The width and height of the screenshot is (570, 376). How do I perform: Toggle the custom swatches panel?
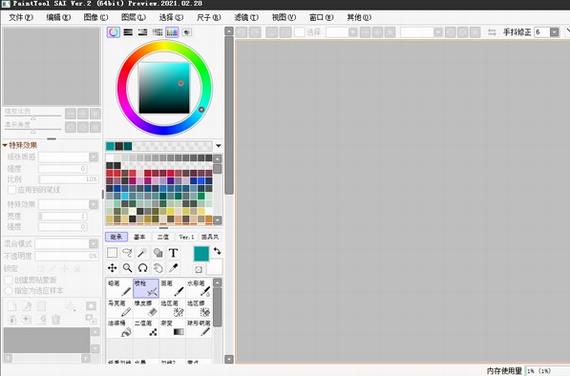click(172, 32)
